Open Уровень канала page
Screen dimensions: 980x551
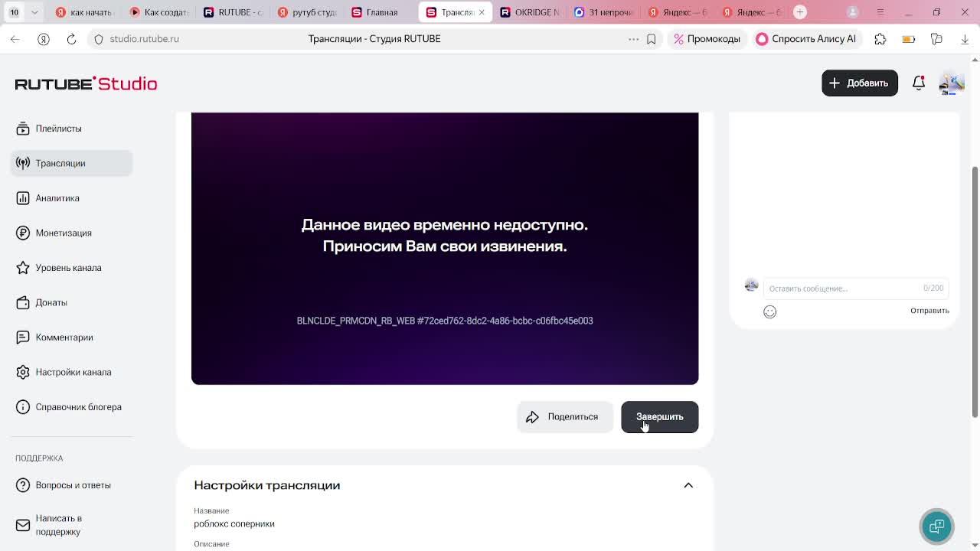pyautogui.click(x=68, y=268)
